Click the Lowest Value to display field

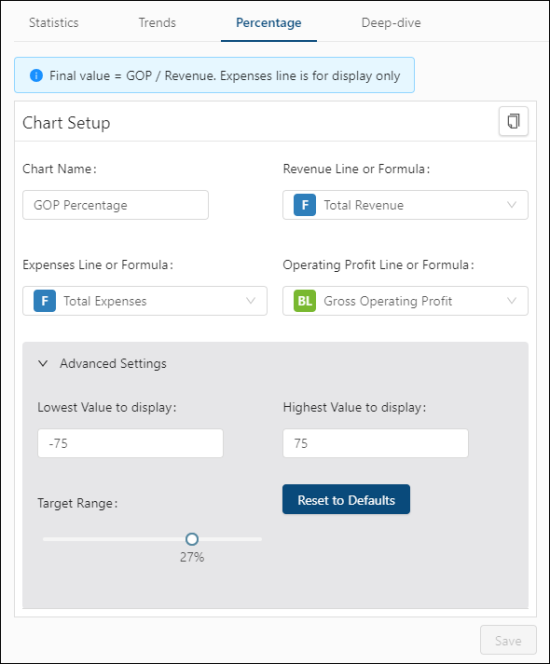point(130,443)
